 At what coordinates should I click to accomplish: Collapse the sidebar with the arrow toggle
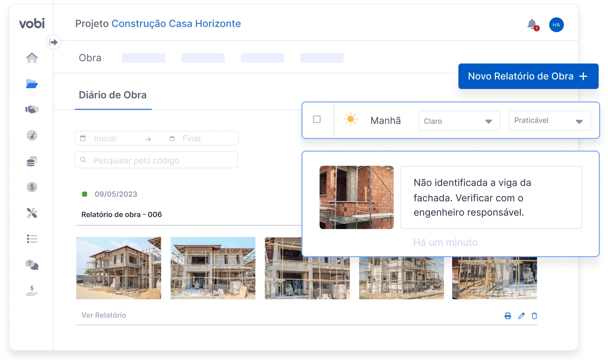click(54, 42)
